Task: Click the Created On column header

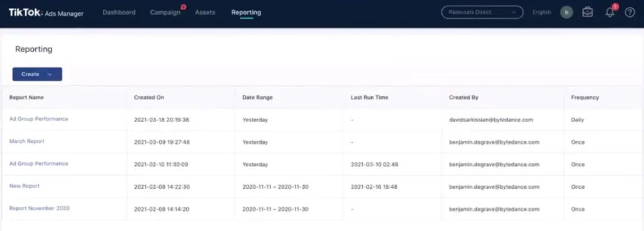Action: (x=149, y=98)
